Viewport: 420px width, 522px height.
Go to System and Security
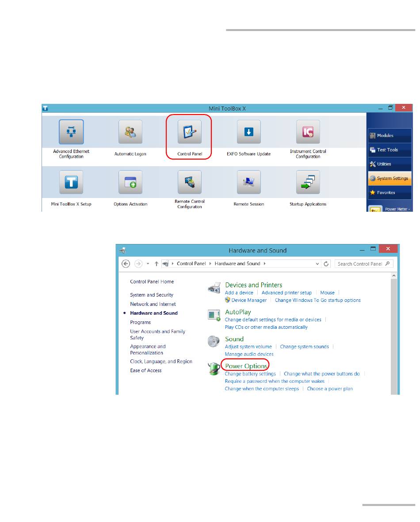[x=152, y=295]
